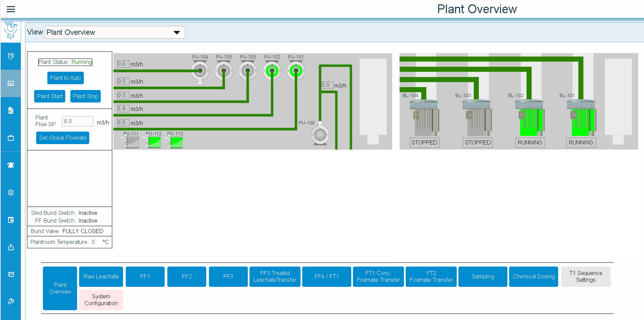Switch to the Raw Leachate tab

(x=101, y=277)
